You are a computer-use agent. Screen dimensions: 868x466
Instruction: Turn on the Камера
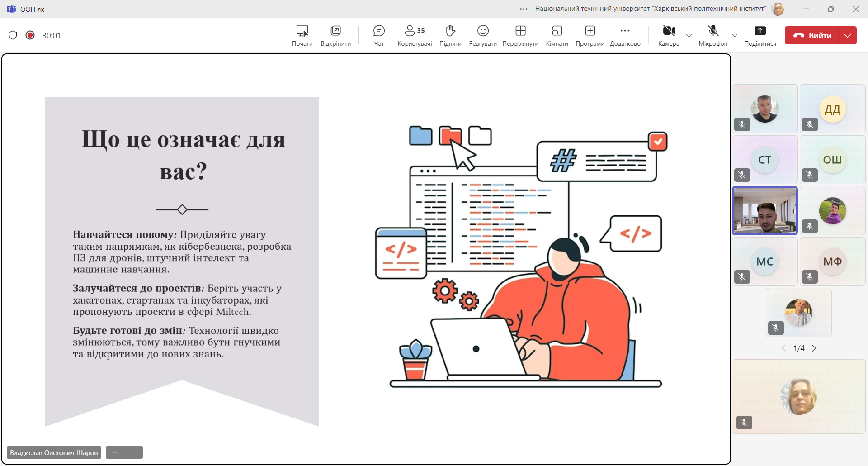click(x=669, y=35)
